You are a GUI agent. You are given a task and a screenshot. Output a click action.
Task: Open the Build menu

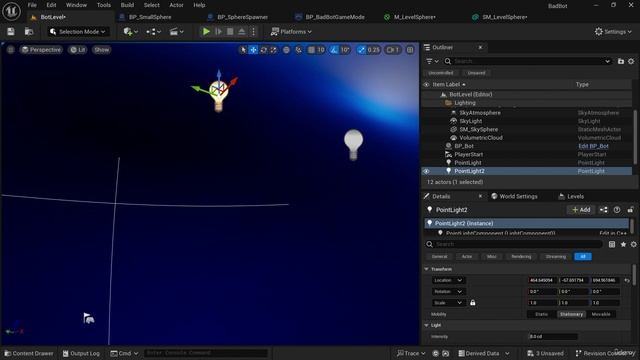point(127,5)
